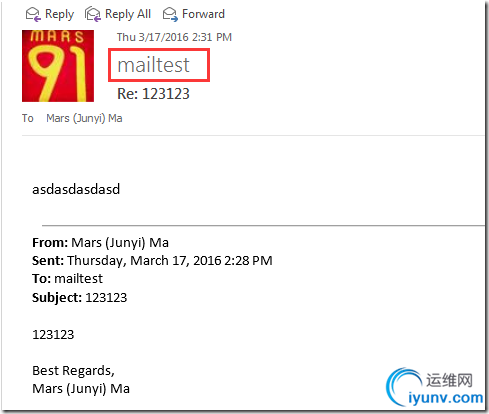Click the Forward envelope icon
Image resolution: width=489 pixels, height=414 pixels.
[170, 14]
